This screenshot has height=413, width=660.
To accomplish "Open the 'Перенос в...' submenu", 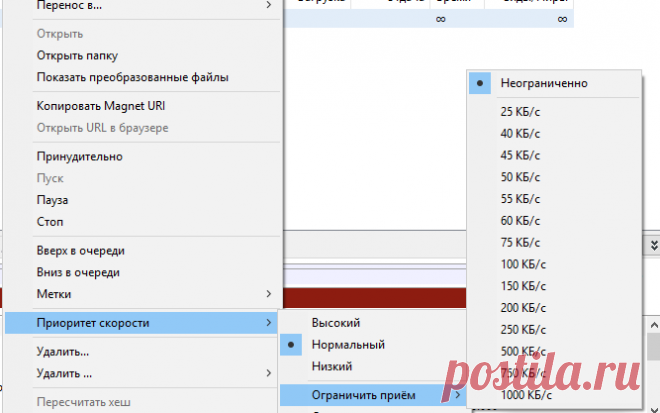I will [x=143, y=6].
